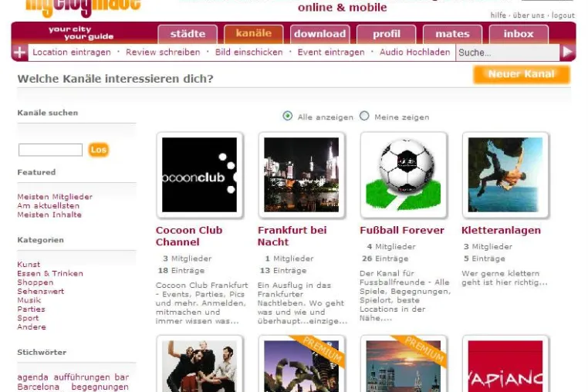The width and height of the screenshot is (588, 392).
Task: Click the '26 Einträge' text
Action: tap(385, 259)
